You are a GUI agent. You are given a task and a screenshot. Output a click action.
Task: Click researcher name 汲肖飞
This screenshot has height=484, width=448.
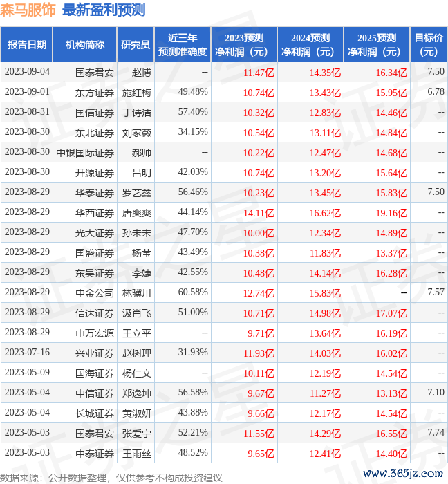coord(137,313)
